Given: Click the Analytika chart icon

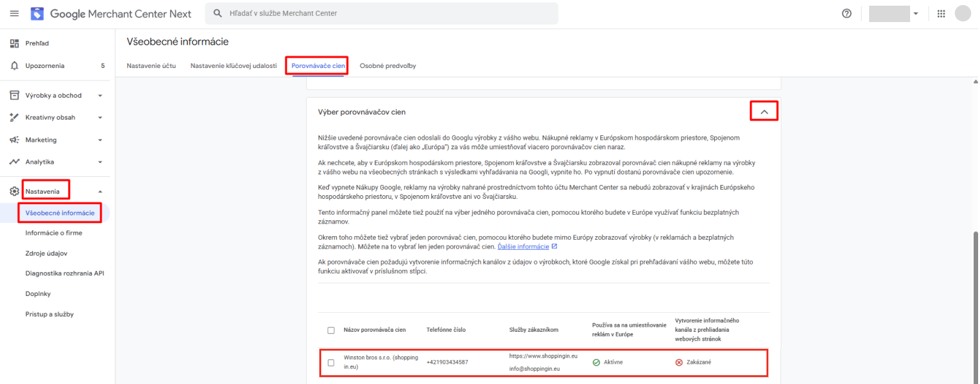Looking at the screenshot, I should (x=14, y=162).
